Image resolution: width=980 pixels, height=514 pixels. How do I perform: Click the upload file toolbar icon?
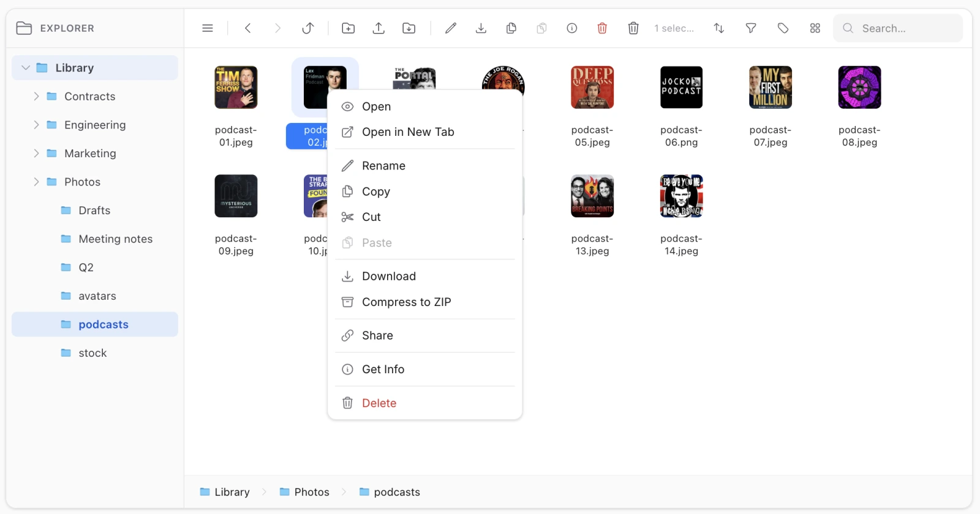coord(379,28)
